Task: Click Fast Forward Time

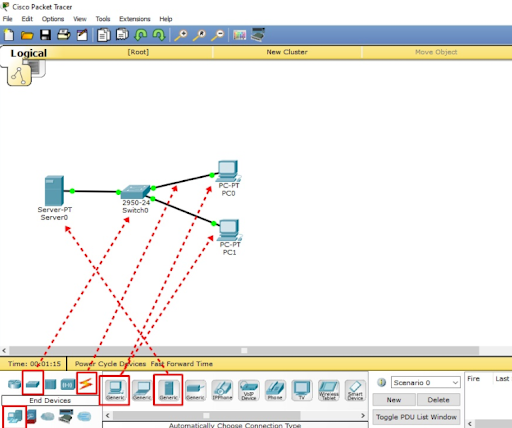Action: (x=182, y=364)
